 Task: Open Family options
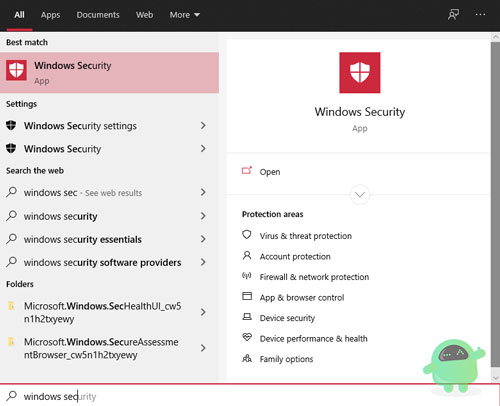coord(286,359)
